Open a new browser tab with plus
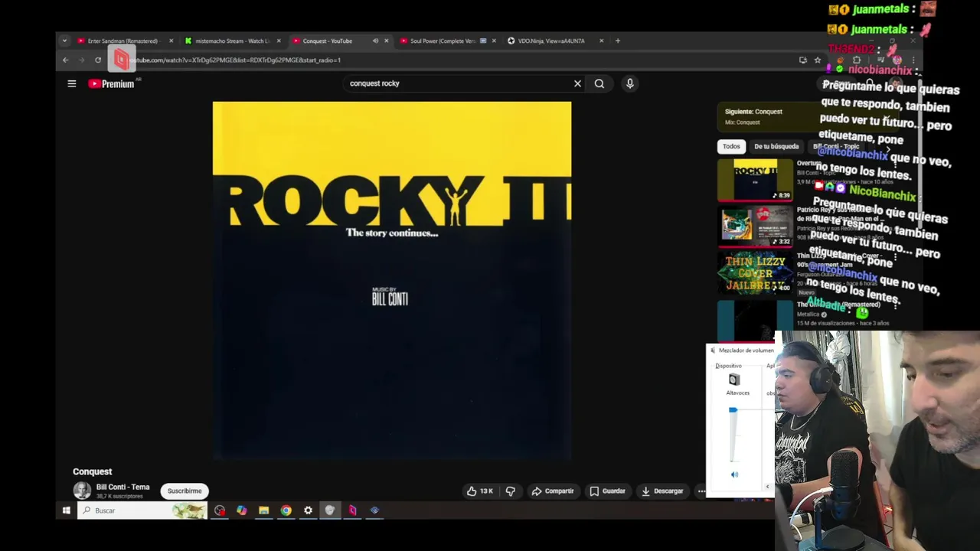The height and width of the screenshot is (551, 980). coord(618,41)
